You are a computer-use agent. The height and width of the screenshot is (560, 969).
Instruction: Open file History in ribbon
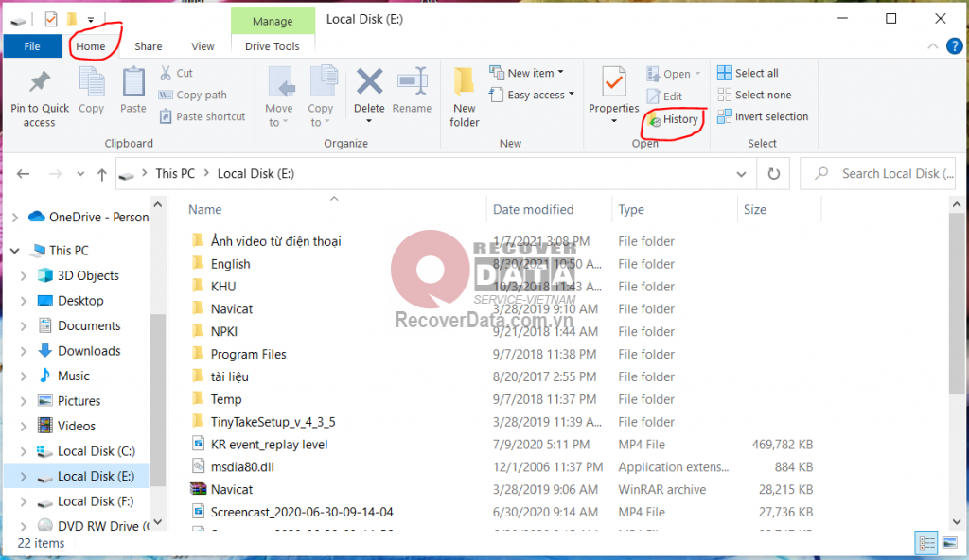tap(673, 119)
